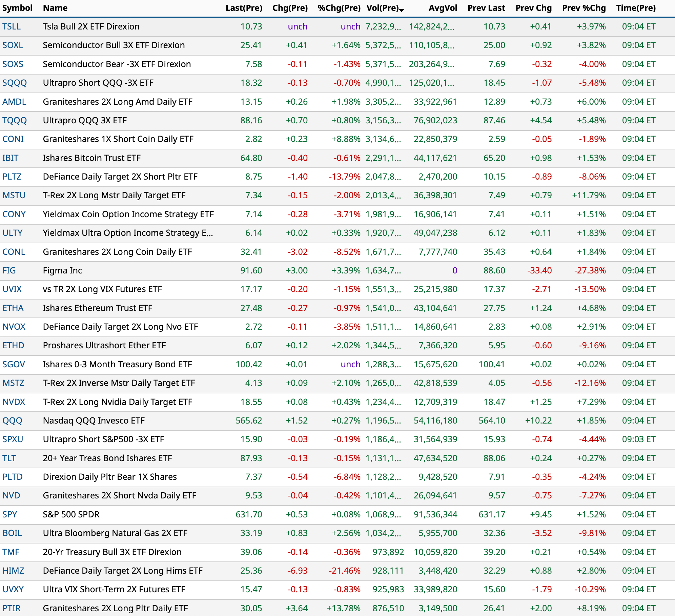Click the HIMZ symbol link
Viewport: 675px width, 616px height.
pos(13,571)
